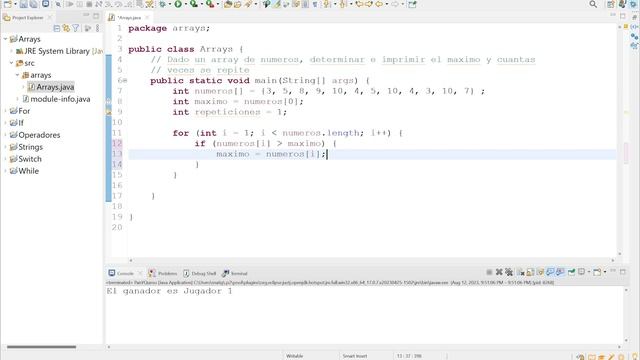Expand the Operadores project node
The image size is (640, 360).
click(5, 135)
